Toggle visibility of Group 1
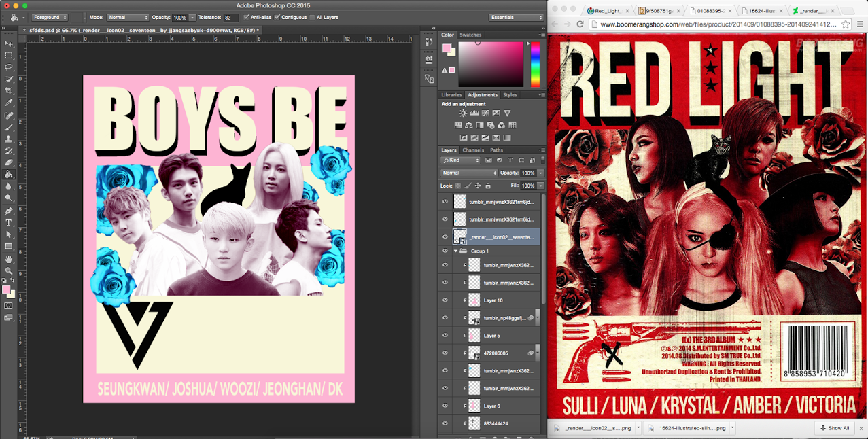Image resolution: width=868 pixels, height=439 pixels. point(445,251)
